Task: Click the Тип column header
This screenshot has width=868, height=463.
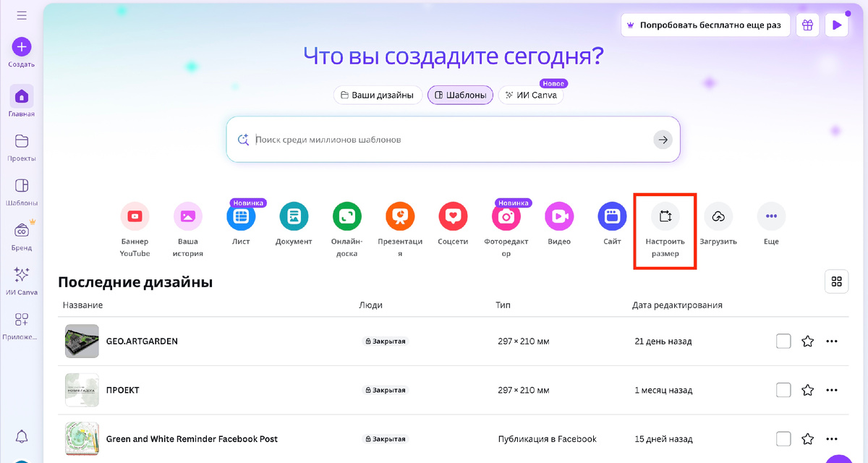Action: pos(503,305)
